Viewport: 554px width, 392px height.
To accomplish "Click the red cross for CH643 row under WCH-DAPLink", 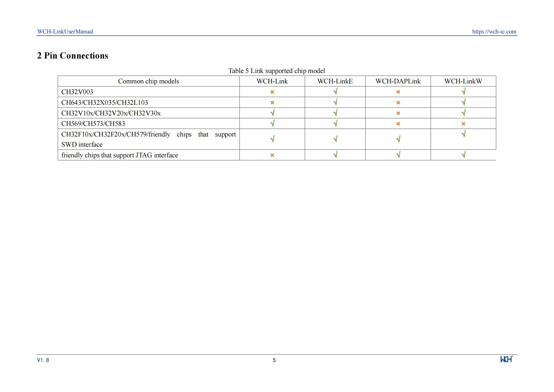I will point(398,103).
